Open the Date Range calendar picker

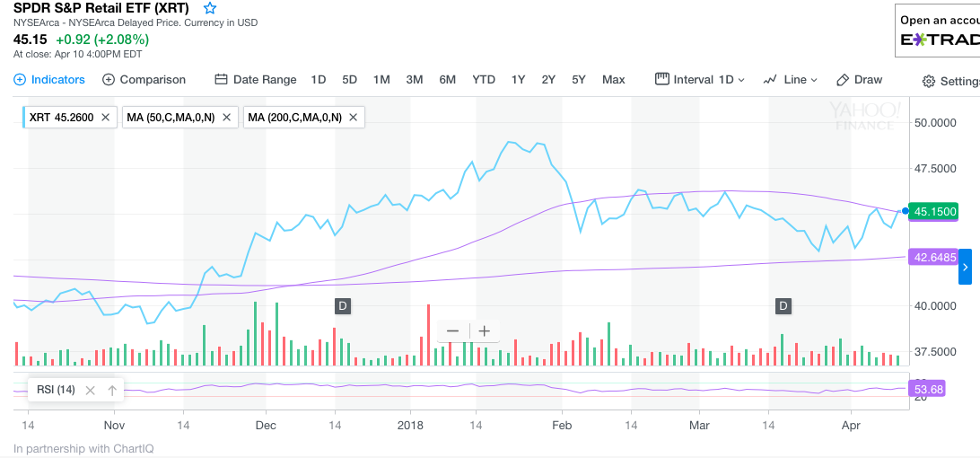click(x=256, y=80)
